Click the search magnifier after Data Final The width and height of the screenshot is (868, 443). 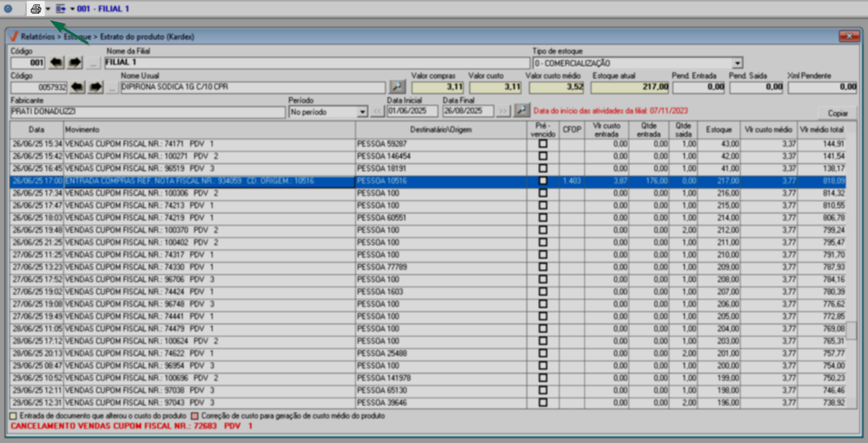pos(521,111)
